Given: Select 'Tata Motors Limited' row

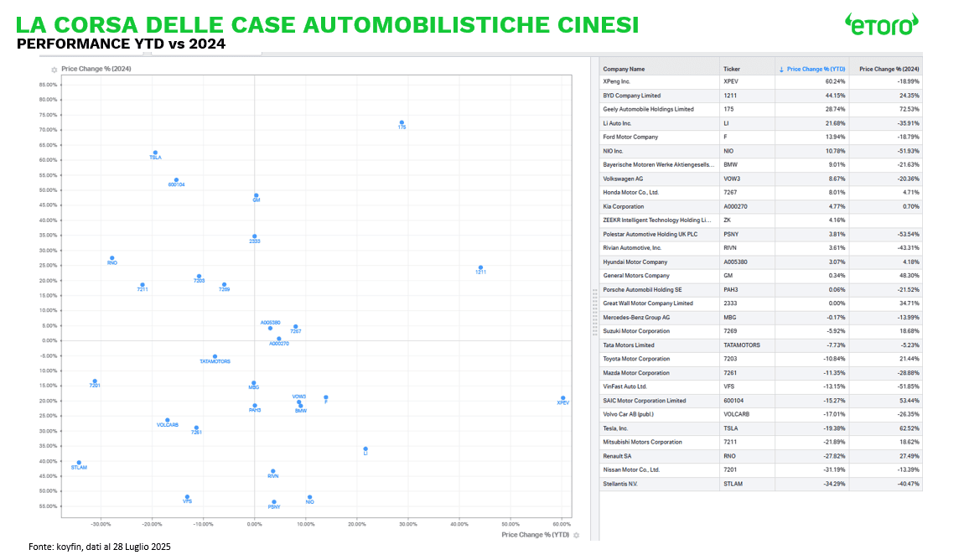Looking at the screenshot, I should click(x=760, y=345).
